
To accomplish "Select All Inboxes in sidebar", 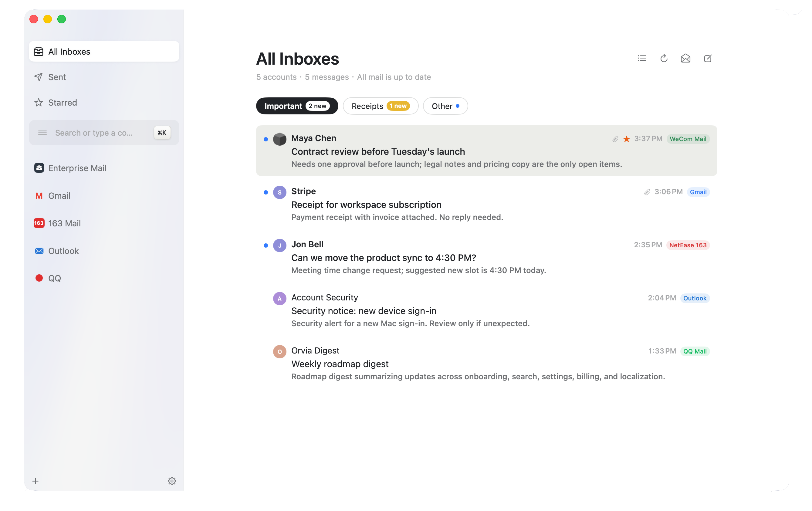I will tap(104, 51).
